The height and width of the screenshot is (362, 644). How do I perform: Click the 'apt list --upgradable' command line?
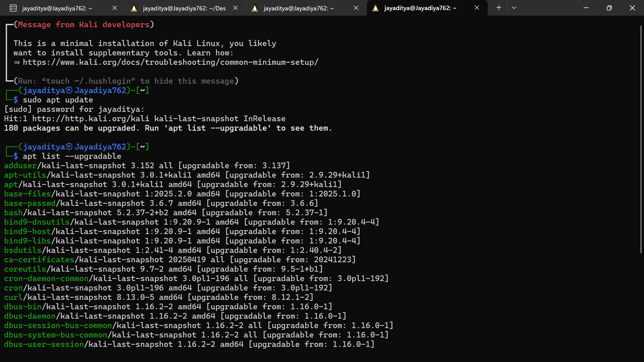point(72,156)
